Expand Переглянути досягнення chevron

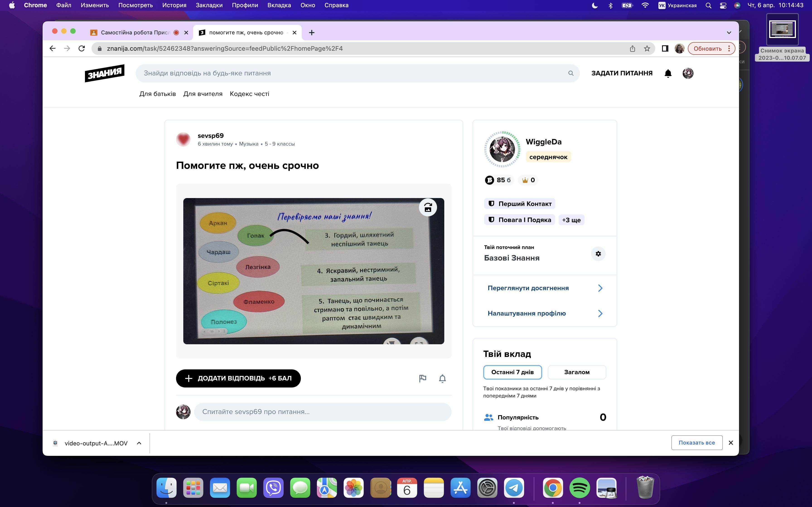tap(600, 288)
